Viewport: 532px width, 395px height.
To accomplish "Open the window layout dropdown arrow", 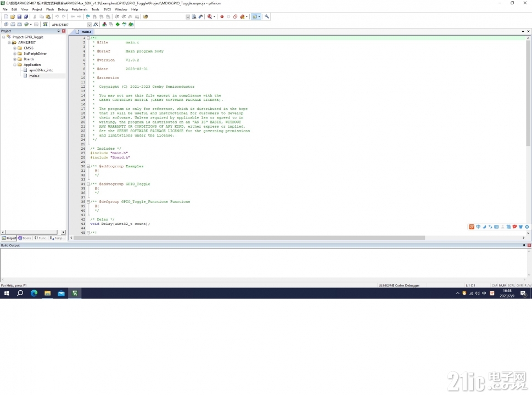I will [x=259, y=16].
